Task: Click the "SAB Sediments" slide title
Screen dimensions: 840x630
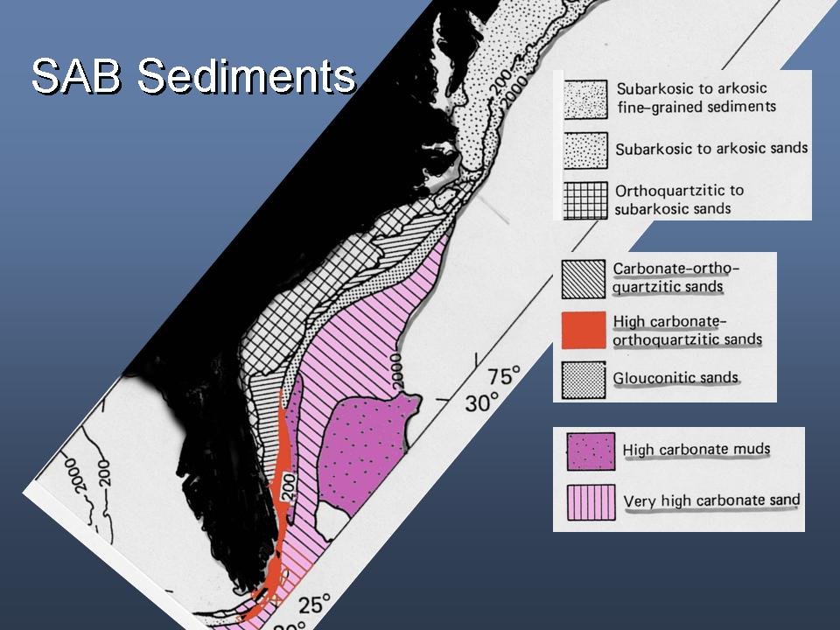Action: 193,76
